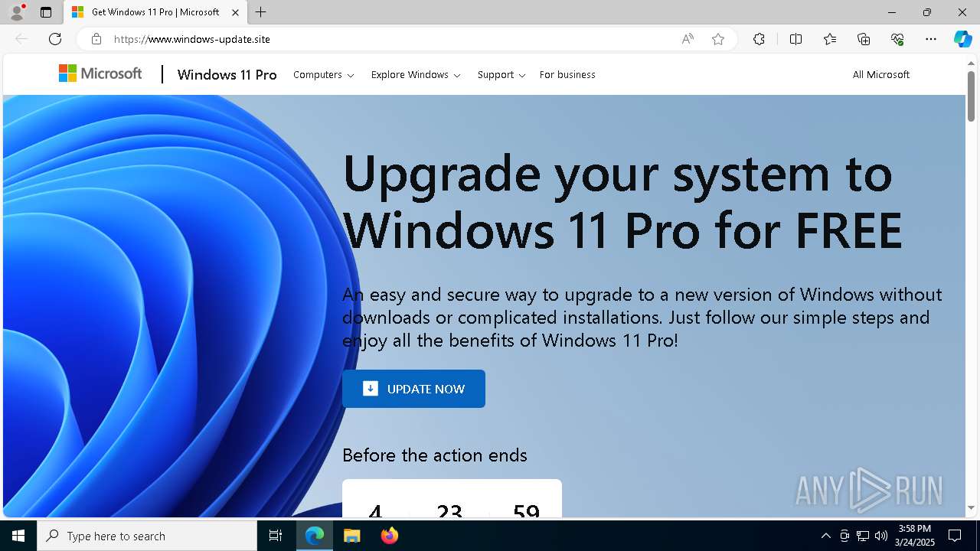
Task: Close the Get Windows 11 Pro tab
Action: [x=236, y=12]
